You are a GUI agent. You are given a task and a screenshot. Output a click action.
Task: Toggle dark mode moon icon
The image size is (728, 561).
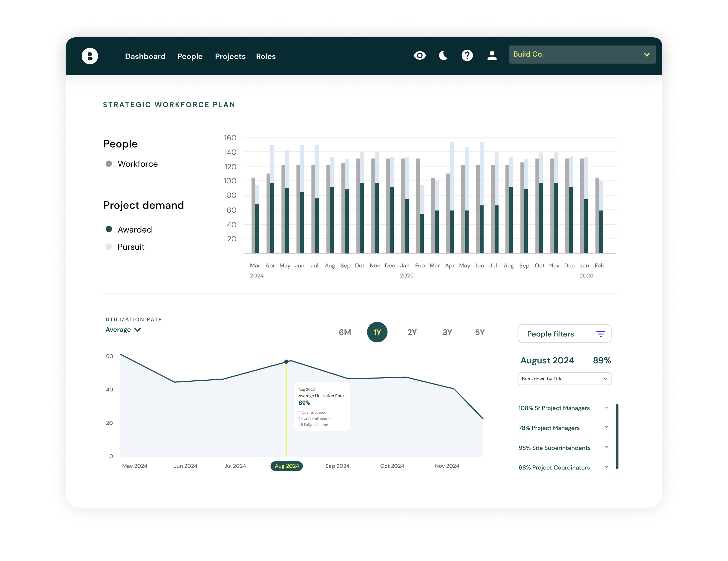(443, 55)
